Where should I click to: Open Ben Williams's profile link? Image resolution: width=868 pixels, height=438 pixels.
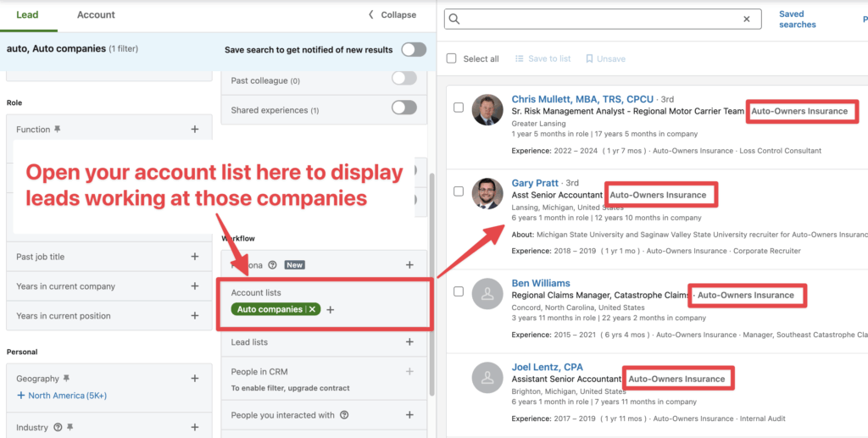pyautogui.click(x=541, y=283)
